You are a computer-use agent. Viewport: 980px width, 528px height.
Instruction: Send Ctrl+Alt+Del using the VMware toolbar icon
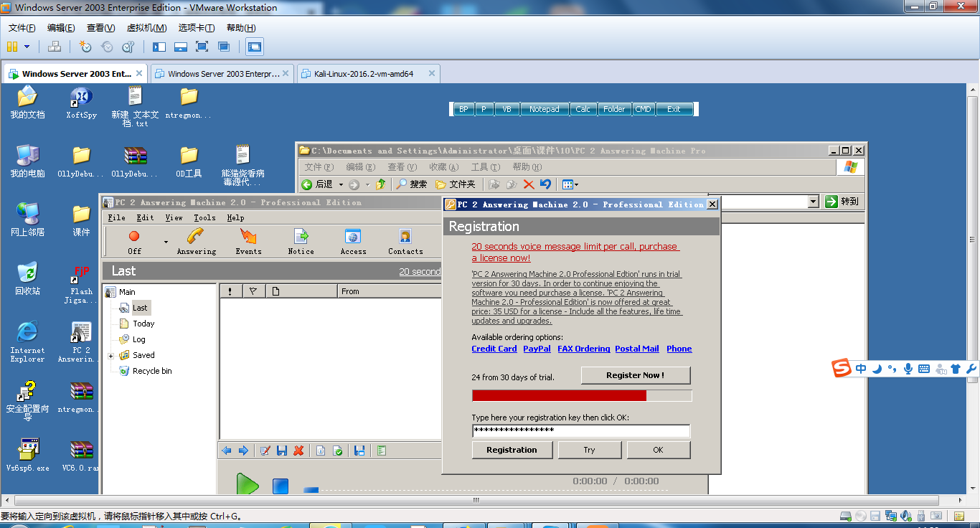point(55,47)
